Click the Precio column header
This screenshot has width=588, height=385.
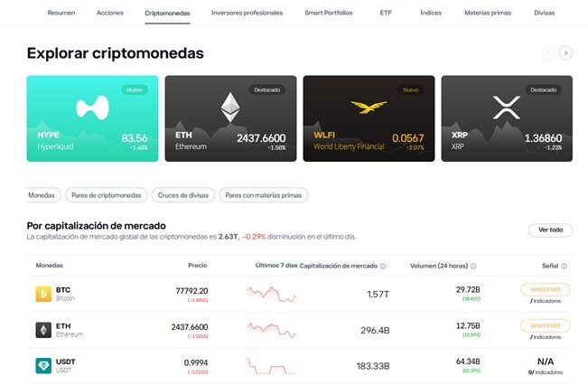click(x=197, y=266)
